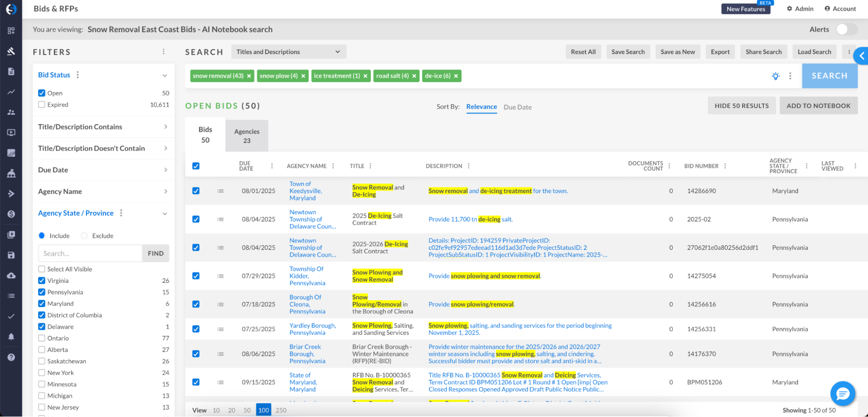This screenshot has height=417, width=868.
Task: Open Bid Status three-dot options menu
Action: click(x=78, y=75)
